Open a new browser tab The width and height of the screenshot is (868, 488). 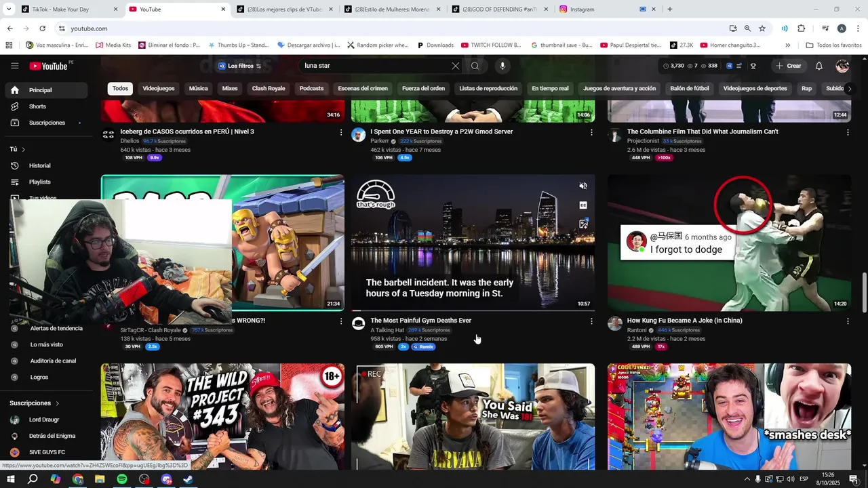click(x=670, y=9)
